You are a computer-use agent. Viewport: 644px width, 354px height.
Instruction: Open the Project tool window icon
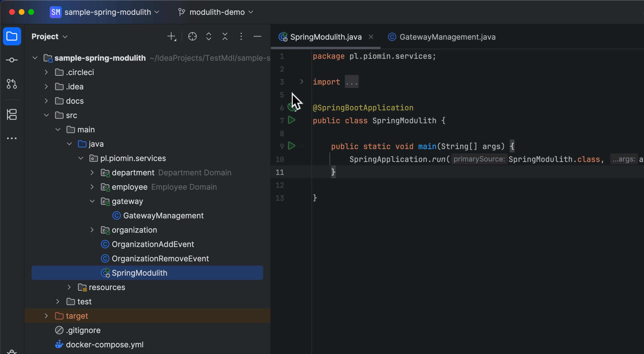tap(12, 36)
